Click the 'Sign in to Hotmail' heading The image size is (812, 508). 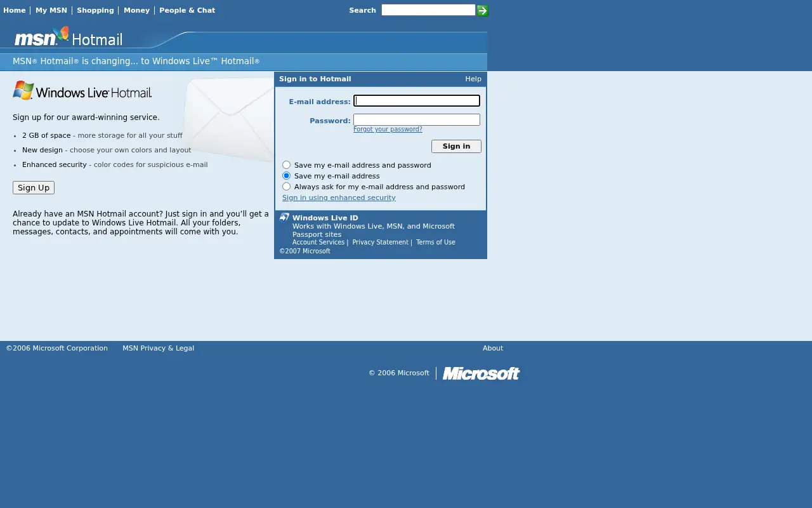315,79
